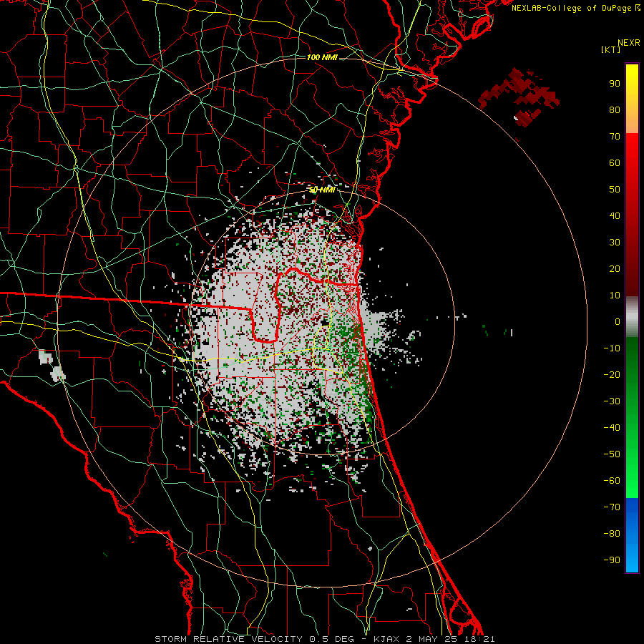Click the 40 value on the velocity scale
Viewport: 644px width, 644px height.
tap(615, 216)
